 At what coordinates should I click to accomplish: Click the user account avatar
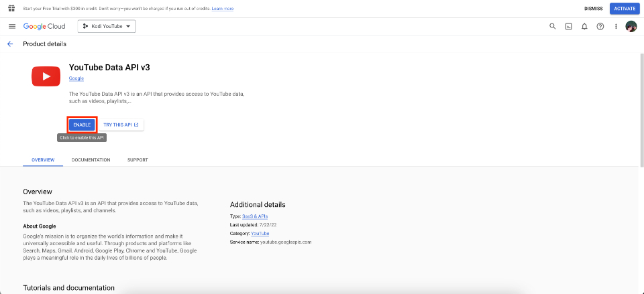click(631, 26)
